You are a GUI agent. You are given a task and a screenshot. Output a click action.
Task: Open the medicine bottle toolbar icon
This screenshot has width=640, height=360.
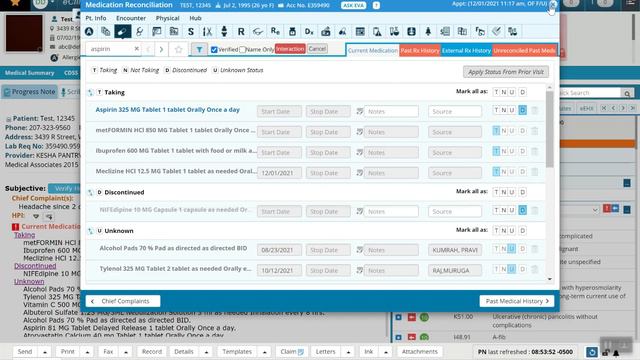pos(292,31)
